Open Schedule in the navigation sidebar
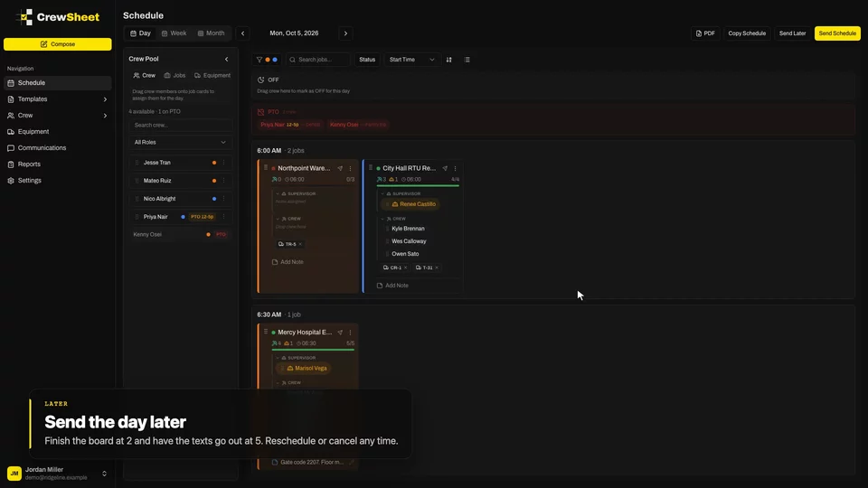Image resolution: width=868 pixels, height=488 pixels. pos(58,83)
